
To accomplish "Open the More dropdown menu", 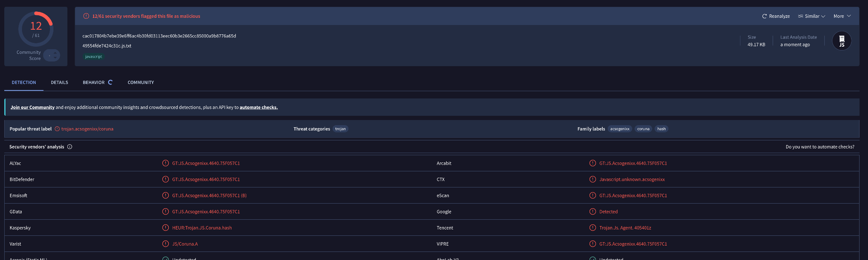I will click(842, 16).
